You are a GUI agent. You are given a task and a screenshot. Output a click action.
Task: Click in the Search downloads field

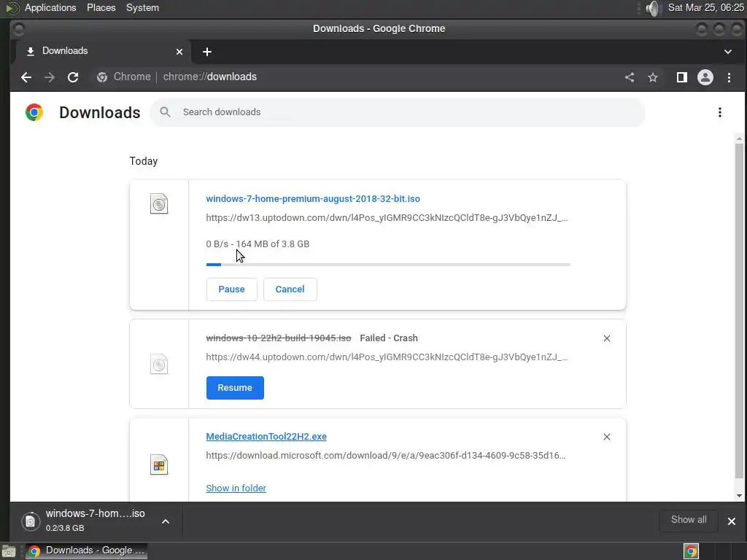click(x=398, y=112)
